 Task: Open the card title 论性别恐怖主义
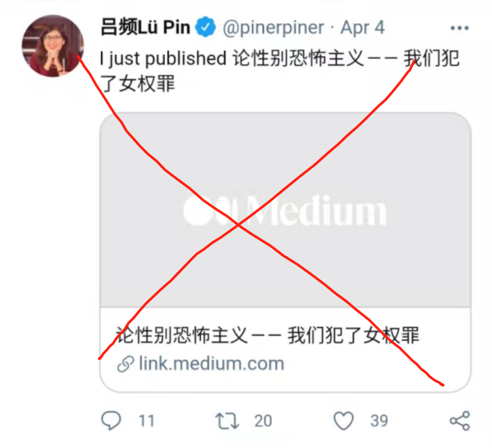pos(267,335)
